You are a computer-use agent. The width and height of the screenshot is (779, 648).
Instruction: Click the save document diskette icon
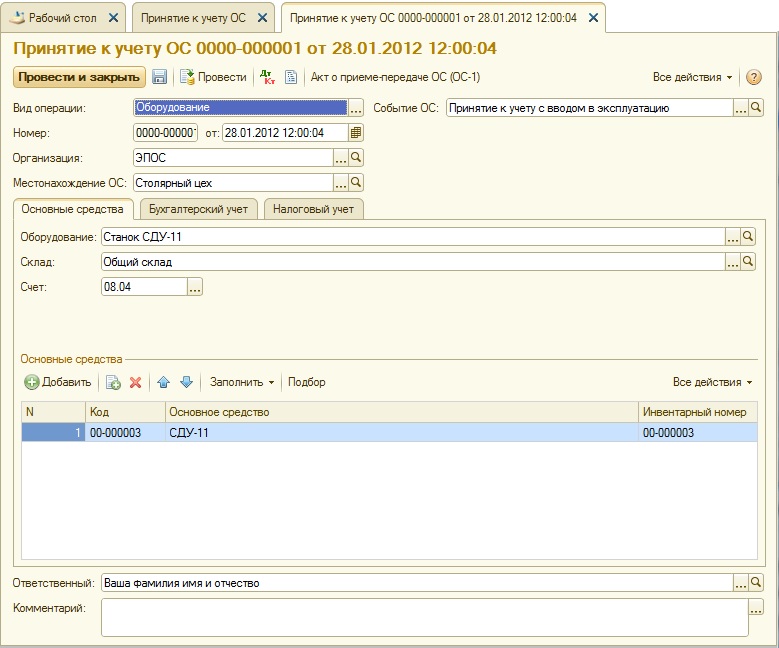[160, 77]
